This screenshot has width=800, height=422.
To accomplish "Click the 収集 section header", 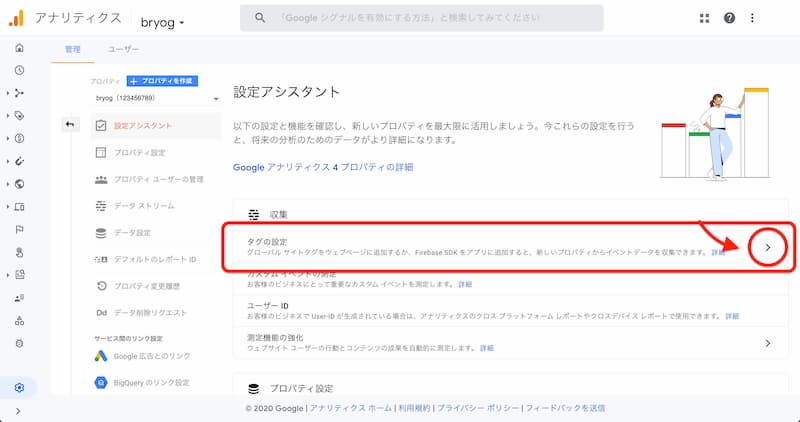I will [x=279, y=215].
